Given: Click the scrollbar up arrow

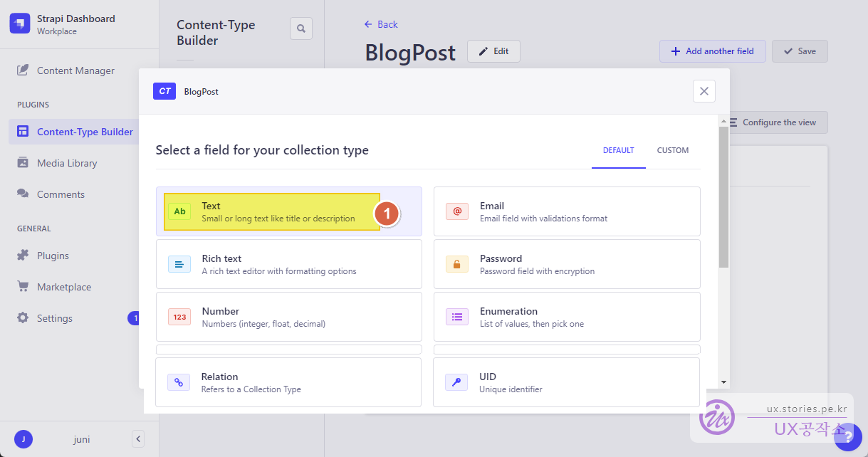Looking at the screenshot, I should tap(723, 122).
